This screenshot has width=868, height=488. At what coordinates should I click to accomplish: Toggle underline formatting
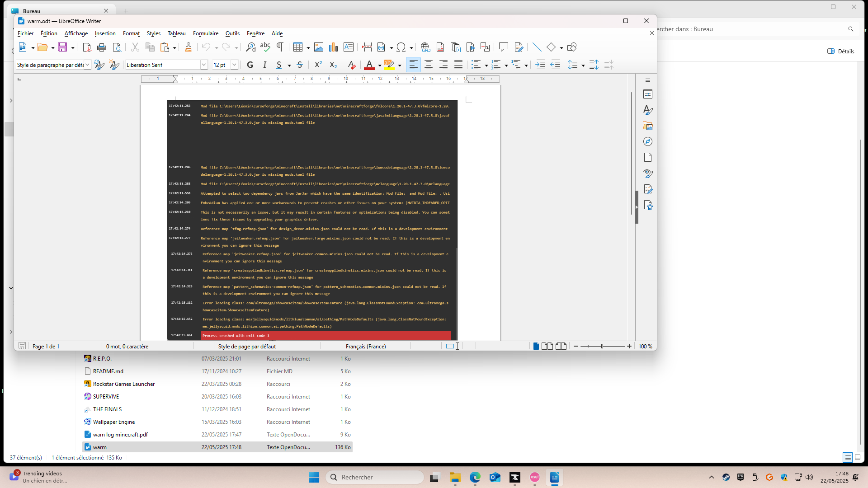(x=279, y=65)
